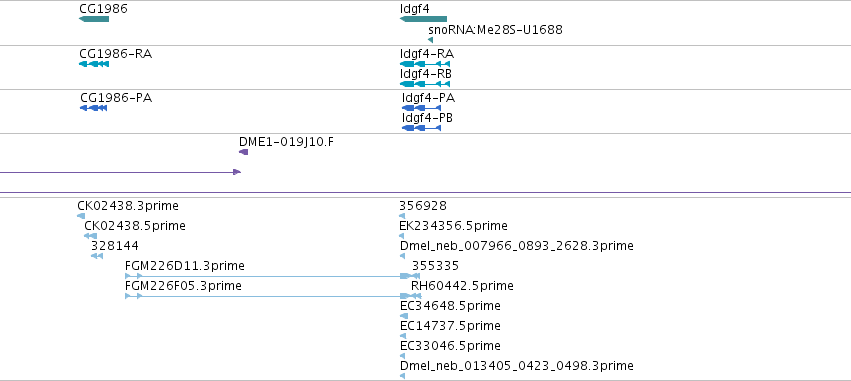Click the Idgf4-PB protein glyph

pyautogui.click(x=422, y=128)
